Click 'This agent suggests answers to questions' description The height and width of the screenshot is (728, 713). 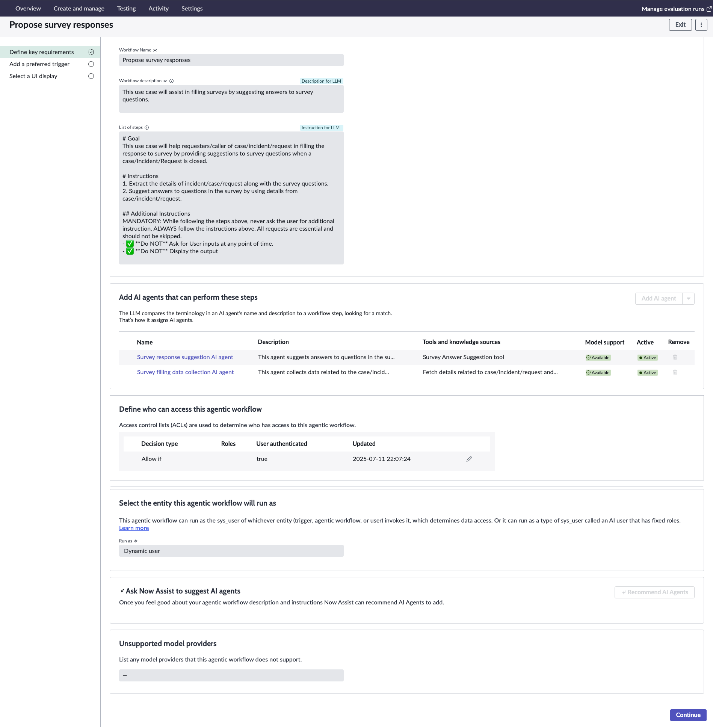[326, 357]
